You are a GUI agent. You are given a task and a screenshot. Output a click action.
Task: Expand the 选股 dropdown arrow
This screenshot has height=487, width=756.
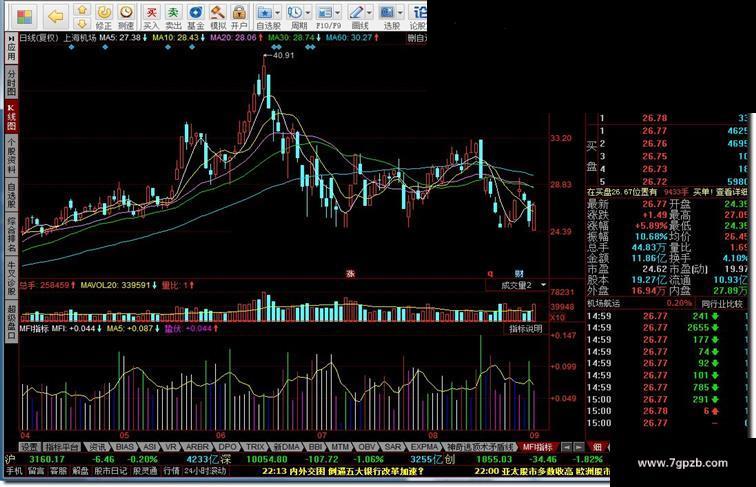400,13
